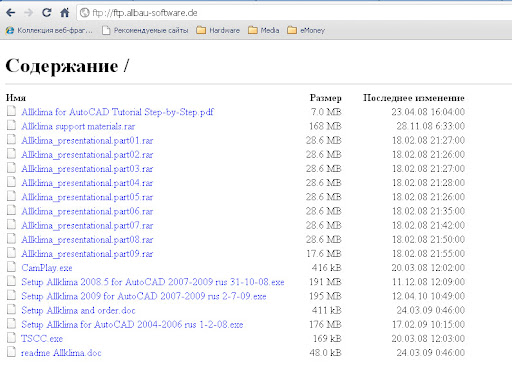This screenshot has height=367, width=512.
Task: Click file icon beside support materials.rar
Action: pos(11,125)
